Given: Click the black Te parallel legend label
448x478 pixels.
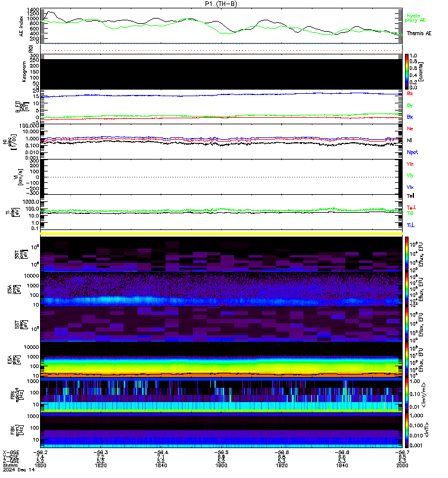Looking at the screenshot, I should coord(410,196).
